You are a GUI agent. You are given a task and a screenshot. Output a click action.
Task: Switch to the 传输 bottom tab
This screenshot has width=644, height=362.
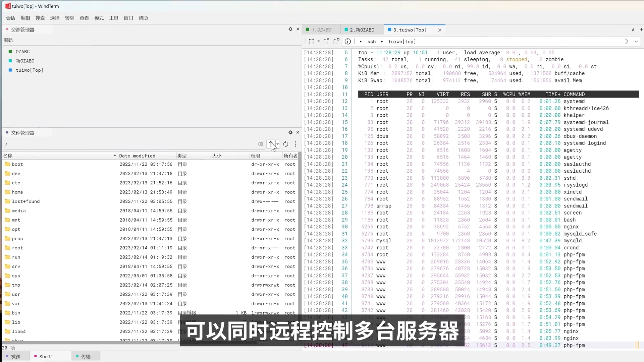[x=86, y=357]
